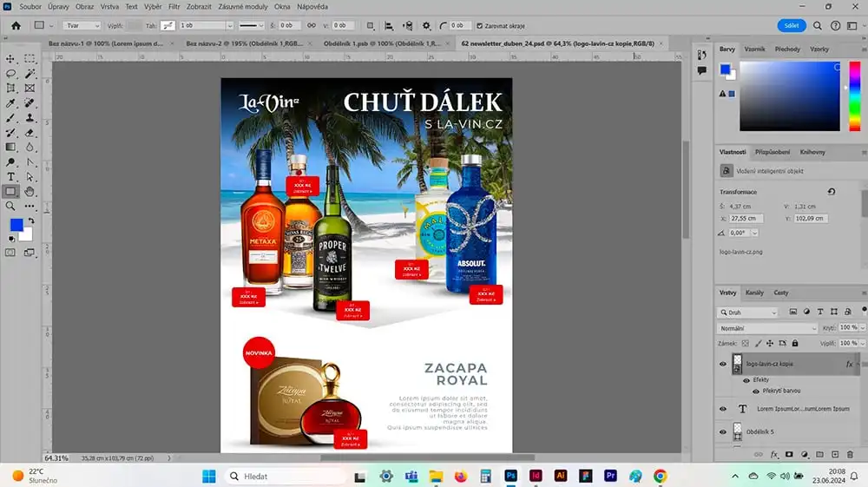The height and width of the screenshot is (487, 868).
Task: Select the Crop tool
Action: point(10,88)
